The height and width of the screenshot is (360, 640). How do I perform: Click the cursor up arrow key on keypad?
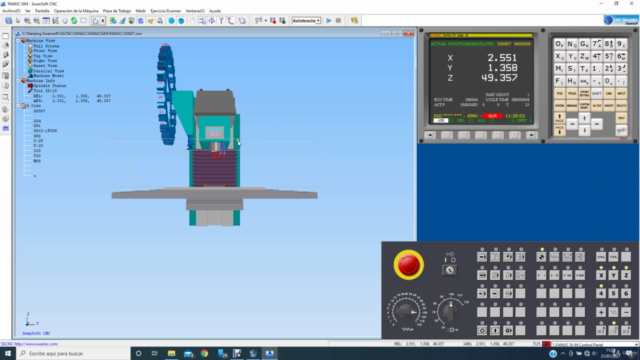click(x=584, y=118)
